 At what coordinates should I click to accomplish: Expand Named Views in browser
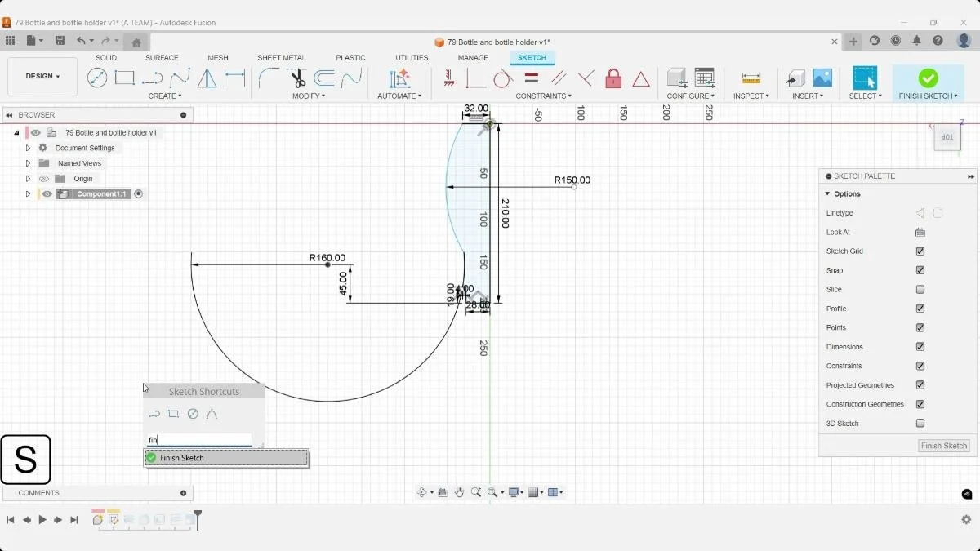pyautogui.click(x=28, y=163)
